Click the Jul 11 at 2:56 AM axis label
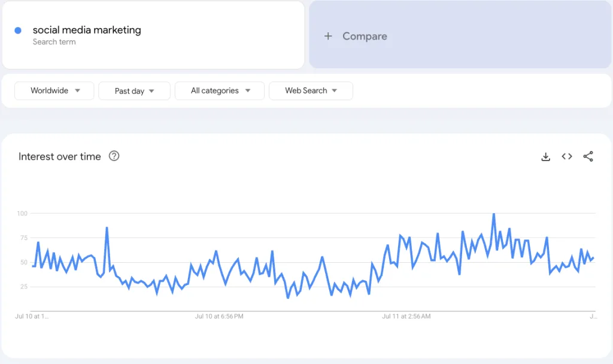This screenshot has width=613, height=364. (406, 316)
